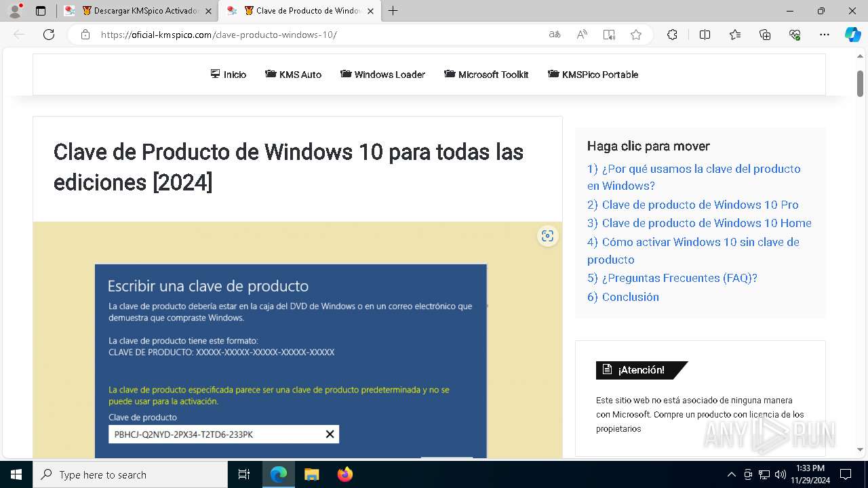Launch the Copilot sidebar icon
Viewport: 868px width, 488px height.
852,35
